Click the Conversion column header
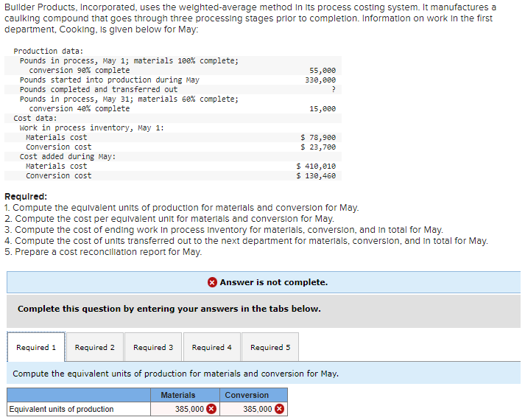The image size is (525, 420). [253, 395]
